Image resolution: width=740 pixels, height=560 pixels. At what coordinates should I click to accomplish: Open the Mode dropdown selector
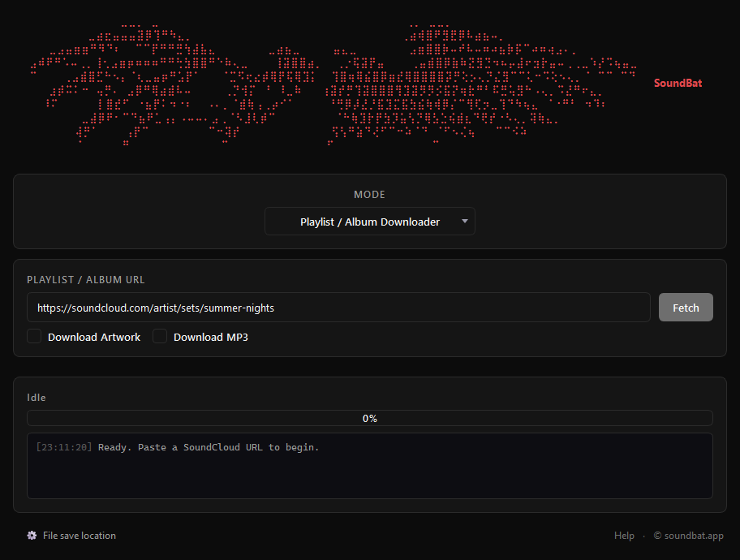(x=369, y=222)
